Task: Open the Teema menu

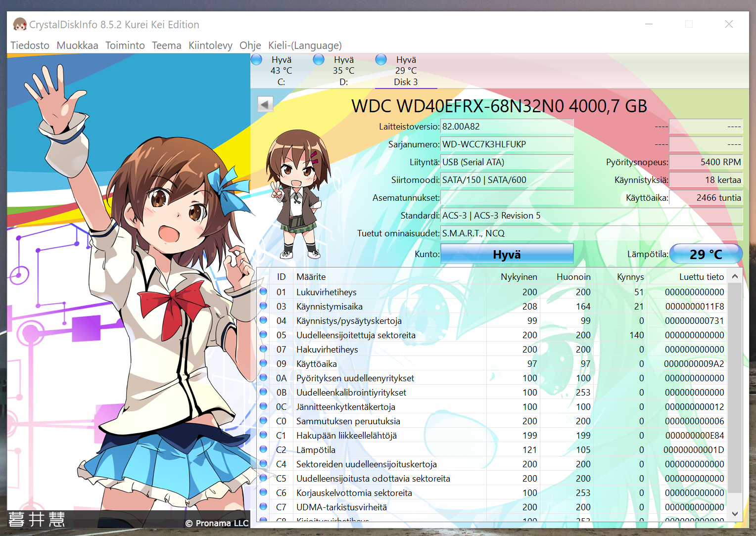Action: coord(167,45)
